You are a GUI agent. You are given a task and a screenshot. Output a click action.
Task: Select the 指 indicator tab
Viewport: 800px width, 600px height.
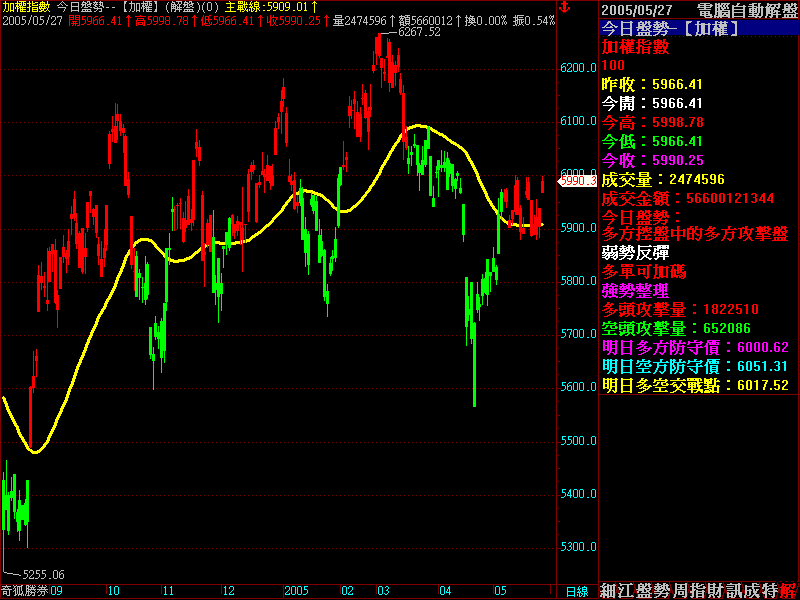tap(698, 591)
